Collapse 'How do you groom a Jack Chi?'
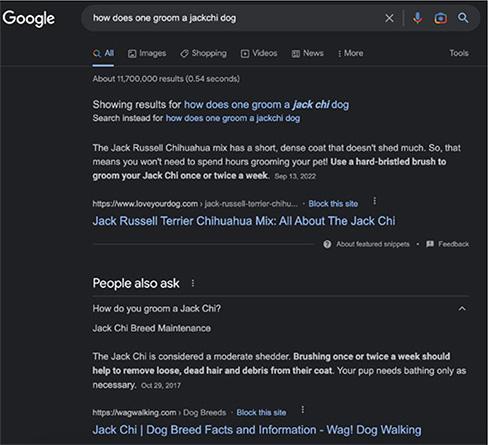Image resolution: width=488 pixels, height=445 pixels. coord(462,309)
